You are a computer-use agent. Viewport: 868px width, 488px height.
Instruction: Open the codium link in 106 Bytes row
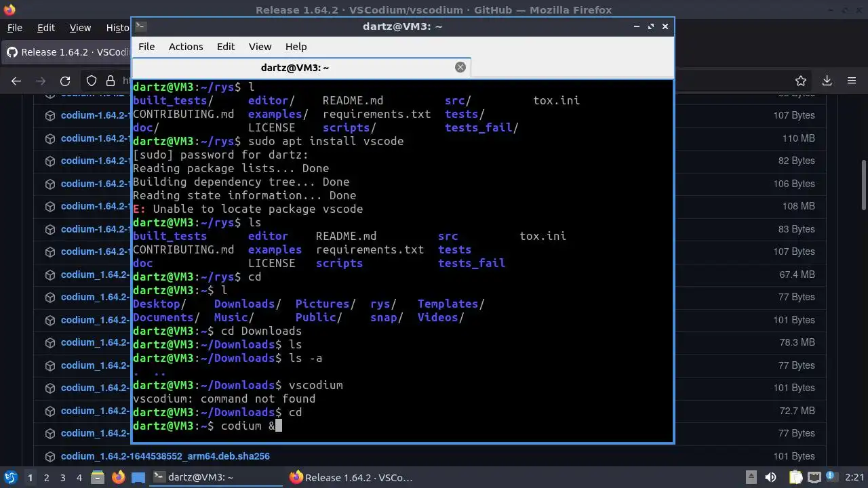click(x=95, y=184)
